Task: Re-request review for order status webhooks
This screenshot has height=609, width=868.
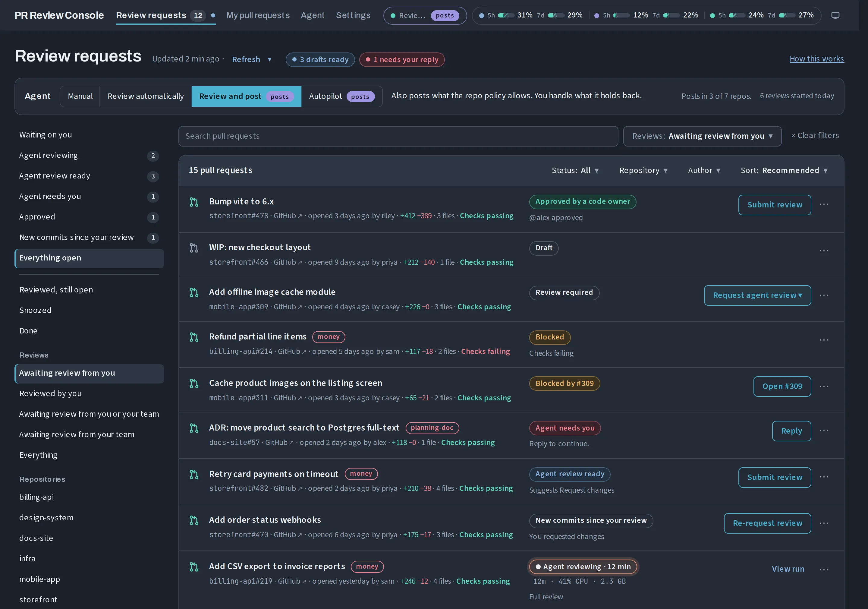Action: 767,523
